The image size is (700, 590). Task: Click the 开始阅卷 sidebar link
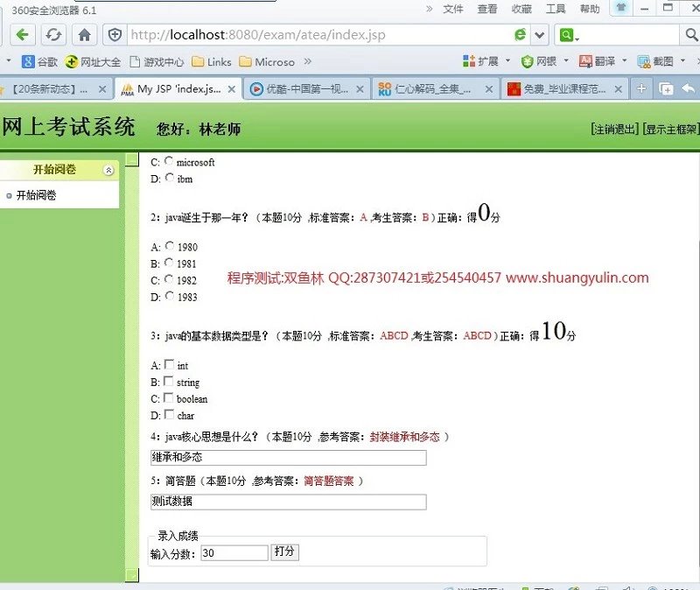(x=36, y=195)
